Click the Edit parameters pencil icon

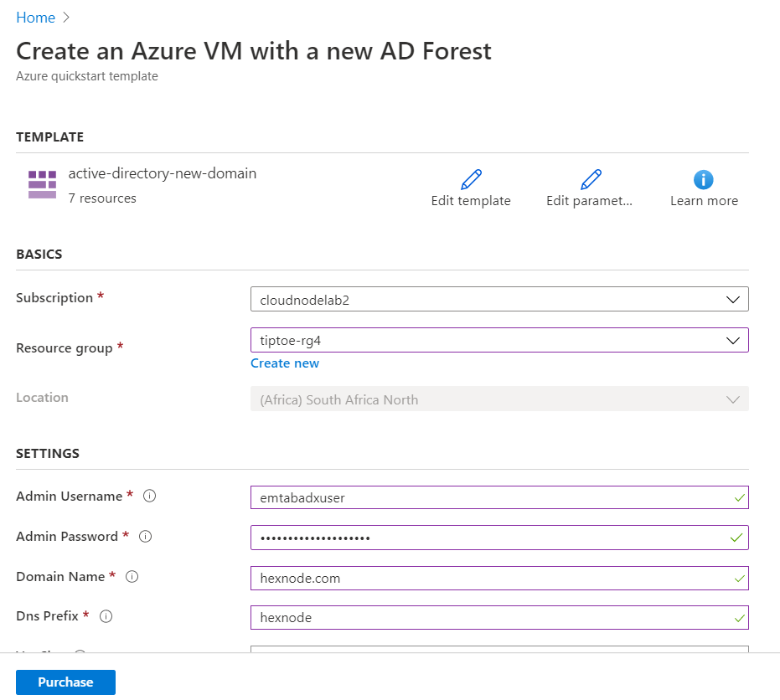coord(591,179)
